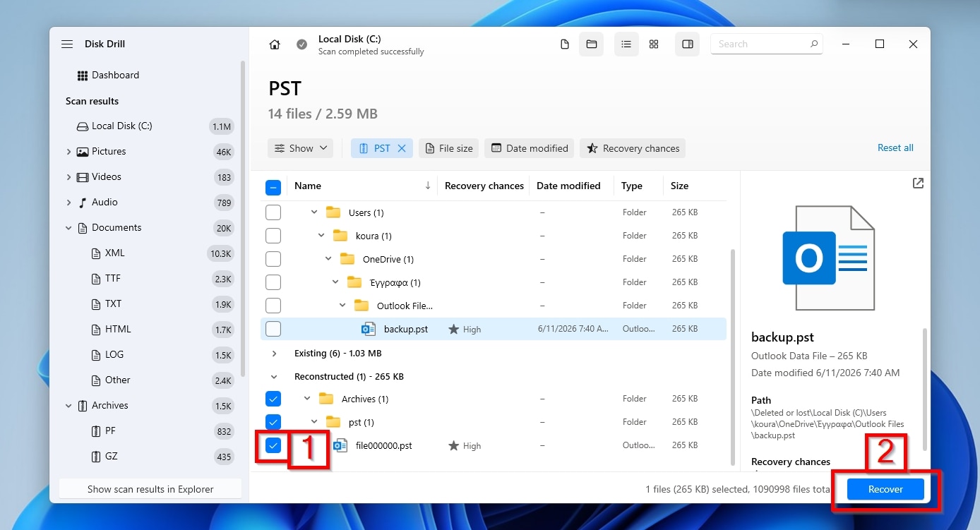Select list view layout icon
Viewport: 980px width, 530px height.
pos(626,44)
